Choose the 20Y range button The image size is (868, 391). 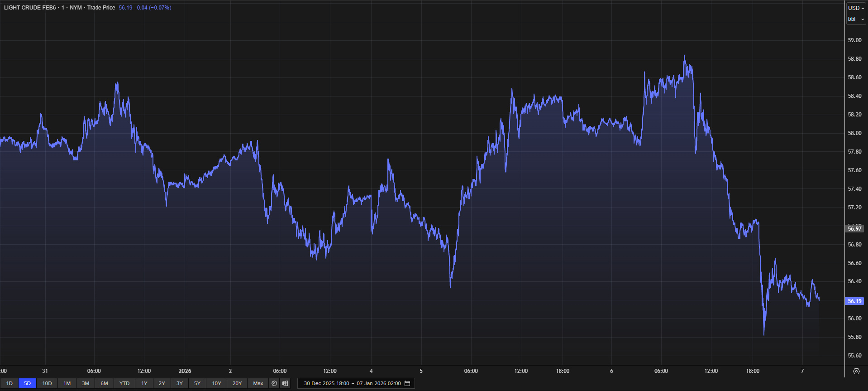coord(237,383)
